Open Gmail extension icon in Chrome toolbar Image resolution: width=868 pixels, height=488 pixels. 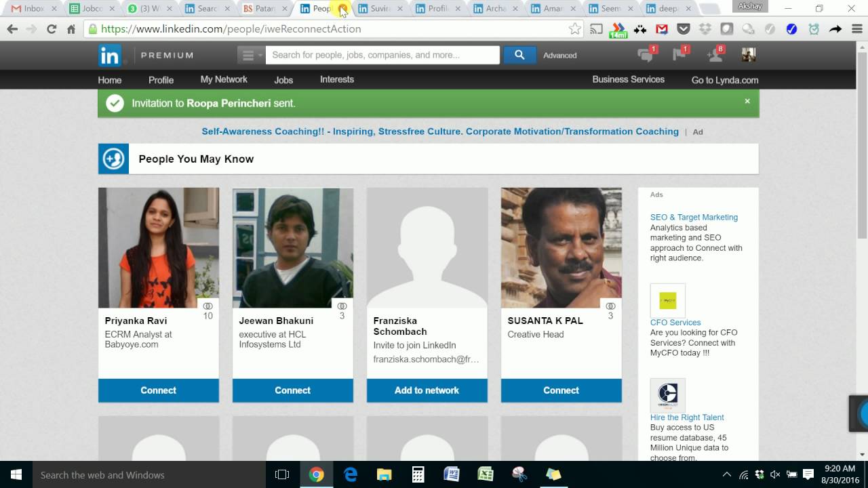click(x=662, y=29)
